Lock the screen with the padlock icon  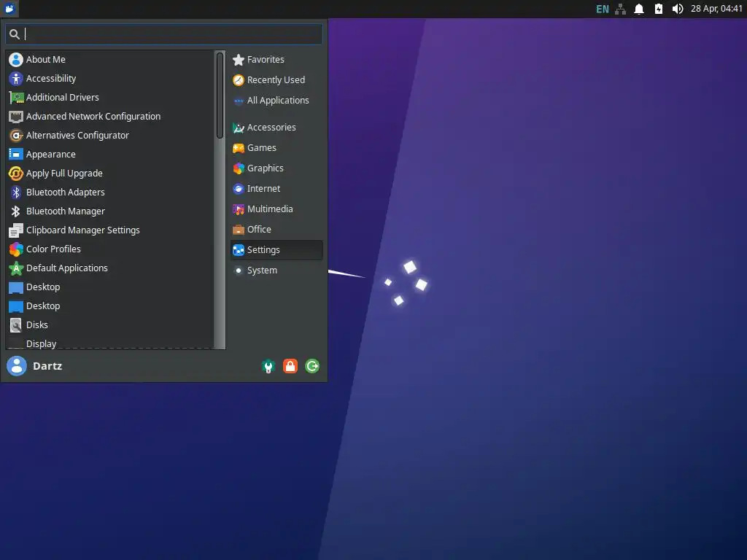[290, 366]
